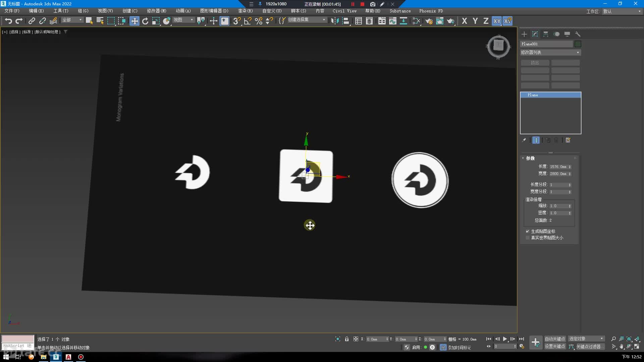
Task: Open the Rendered Frame Window icon
Action: pyautogui.click(x=440, y=21)
